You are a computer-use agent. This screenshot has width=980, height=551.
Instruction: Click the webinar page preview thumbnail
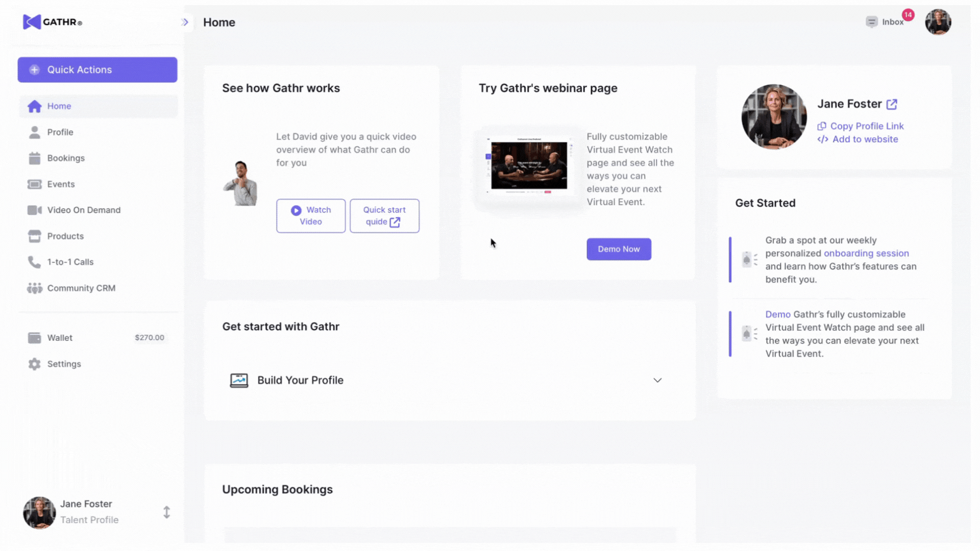tap(529, 166)
